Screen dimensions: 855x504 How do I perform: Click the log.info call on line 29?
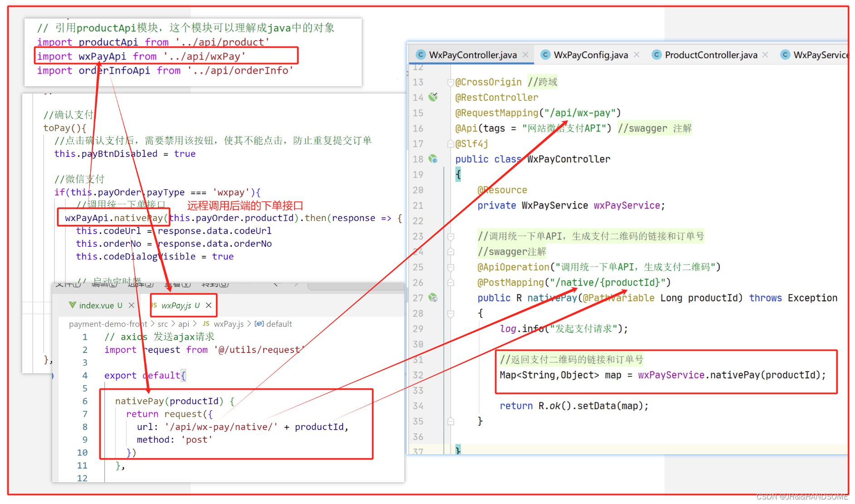pyautogui.click(x=564, y=329)
